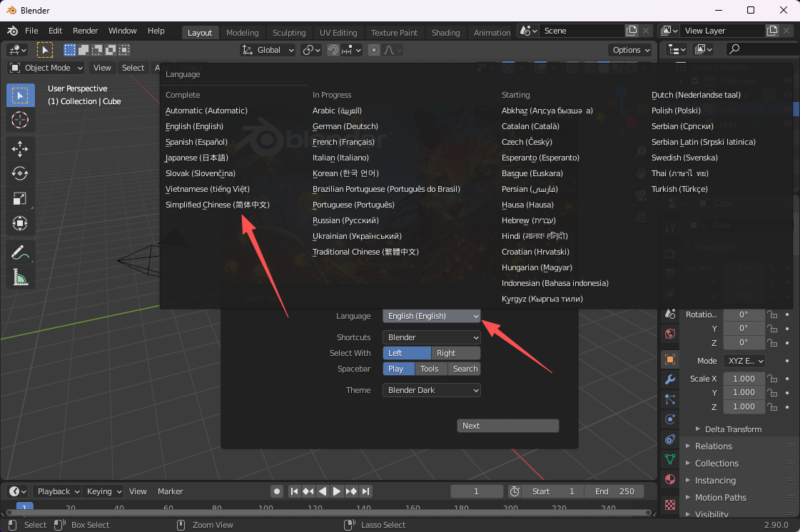Open the Texture properties (checker) tab

[669, 505]
